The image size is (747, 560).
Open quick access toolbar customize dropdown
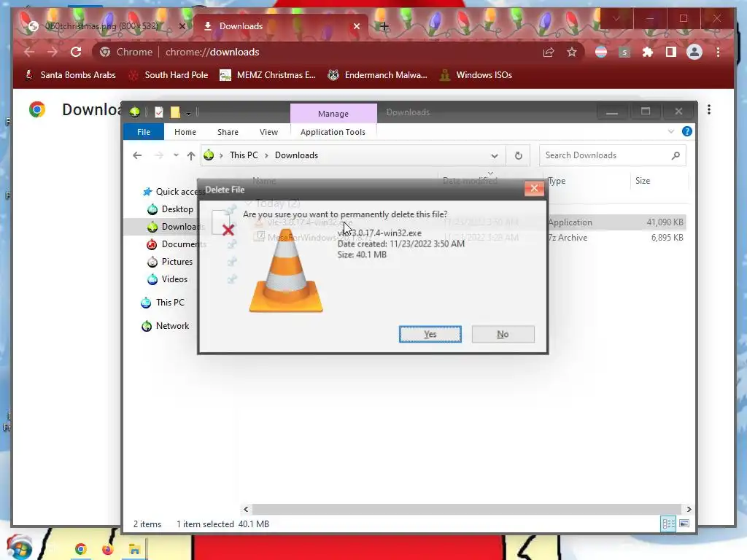[x=189, y=112]
